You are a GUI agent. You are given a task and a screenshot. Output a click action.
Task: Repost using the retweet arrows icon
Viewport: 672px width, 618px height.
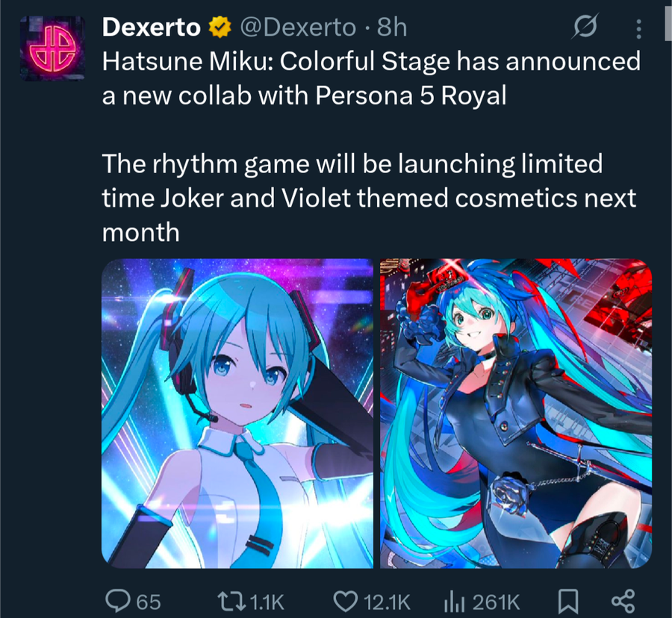point(231,601)
